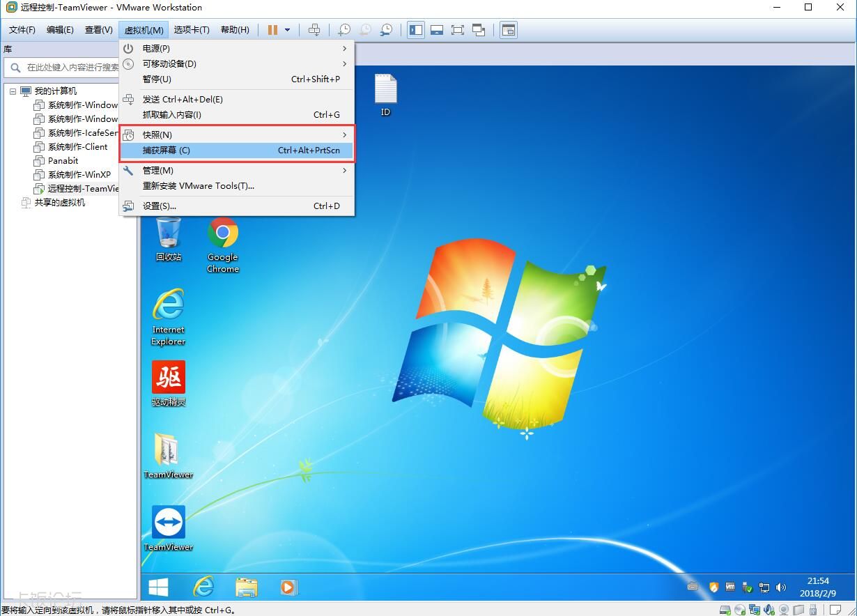
Task: Collapse the 我的计算机 tree node
Action: 13,91
